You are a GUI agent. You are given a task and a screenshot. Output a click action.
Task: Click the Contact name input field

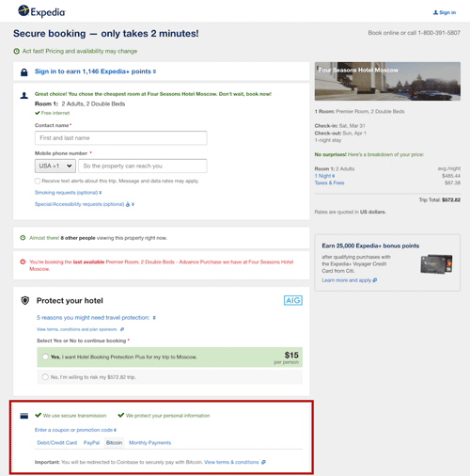121,138
